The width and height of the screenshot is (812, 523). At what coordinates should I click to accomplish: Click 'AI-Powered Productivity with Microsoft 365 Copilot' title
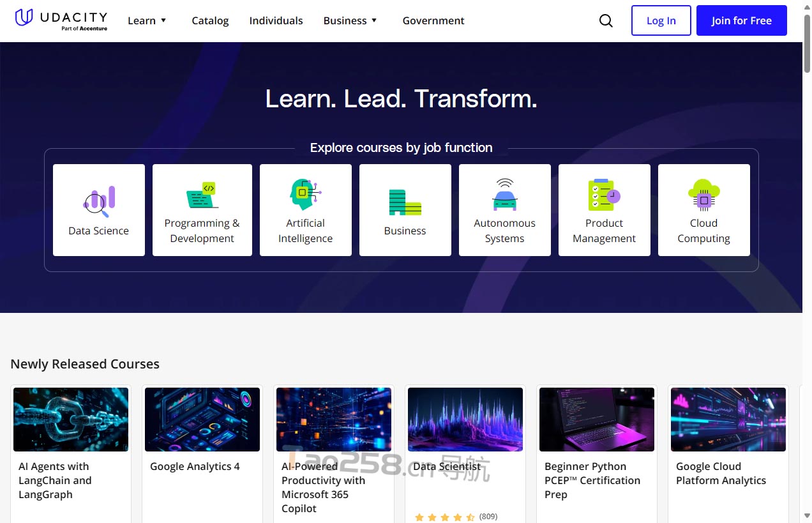point(324,487)
